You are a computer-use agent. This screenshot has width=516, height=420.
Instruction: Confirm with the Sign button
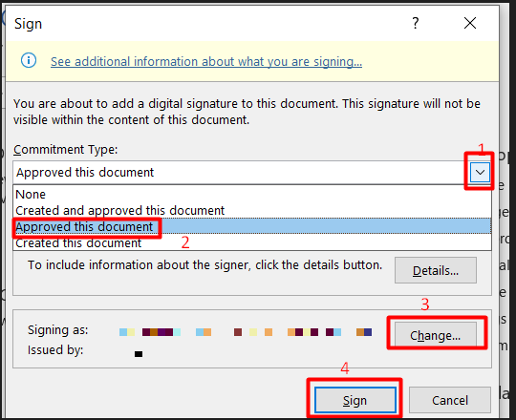(355, 400)
